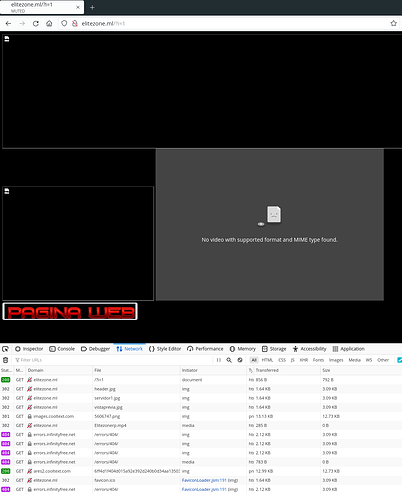Screen dimensions: 402x500
Task: Toggle the disable cache checkbox
Action: click(x=399, y=360)
